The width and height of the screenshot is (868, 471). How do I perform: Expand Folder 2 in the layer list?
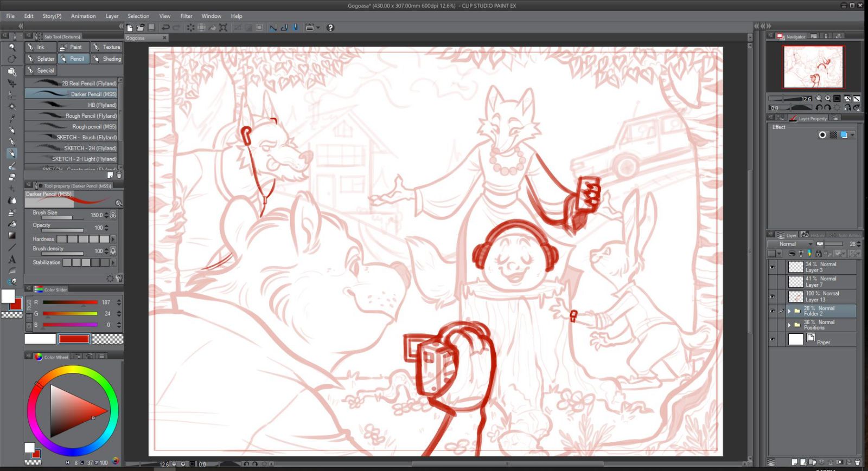(789, 311)
